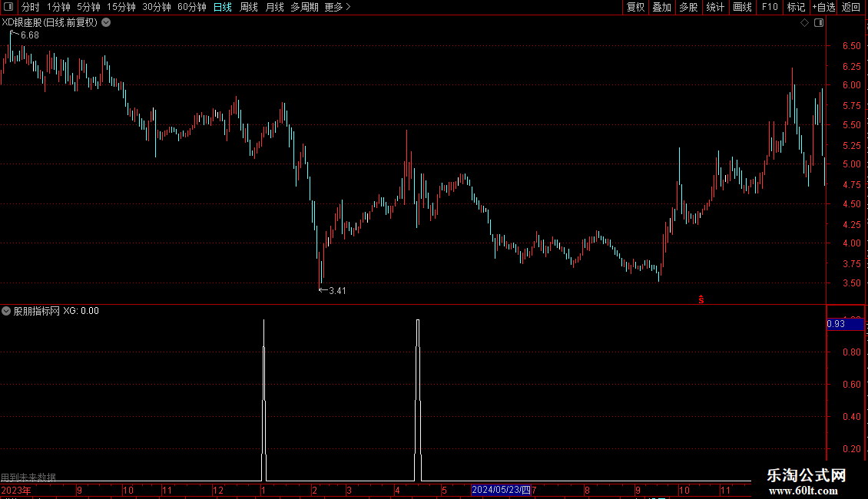Select the 1分钟 period
Image resolution: width=868 pixels, height=499 pixels.
pyautogui.click(x=58, y=7)
